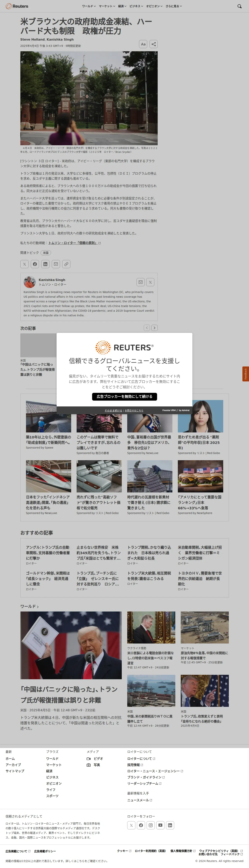
Task: Open the Feedback side tab
Action: click(x=246, y=374)
